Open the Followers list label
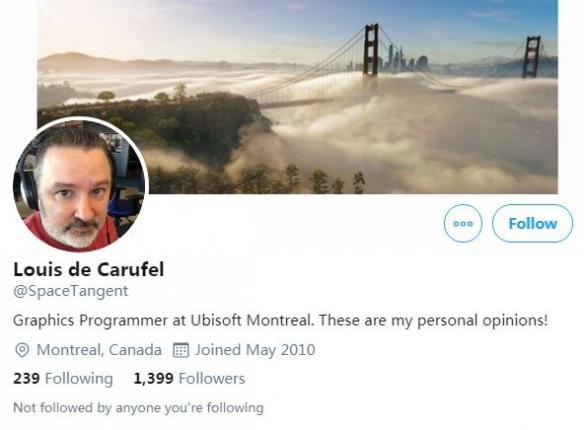584x430 pixels. coord(212,379)
